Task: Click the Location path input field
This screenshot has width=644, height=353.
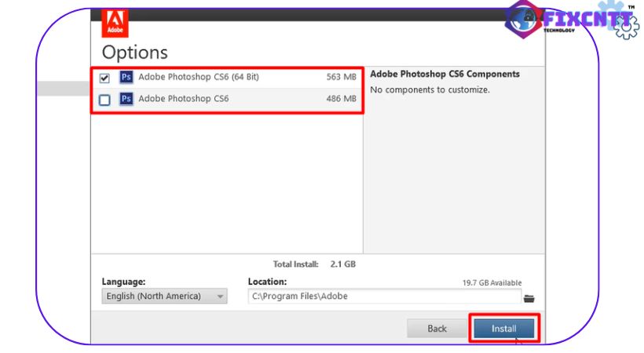Action: 384,296
